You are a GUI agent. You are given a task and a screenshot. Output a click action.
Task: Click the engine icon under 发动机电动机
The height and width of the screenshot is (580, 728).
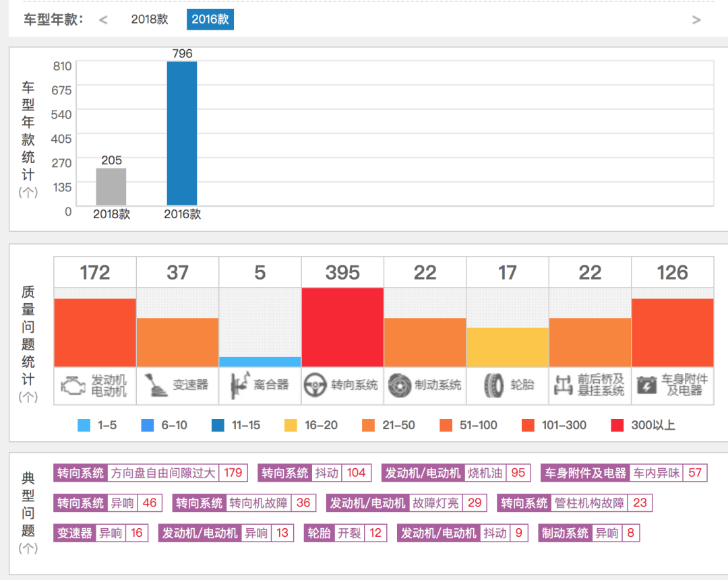[73, 385]
